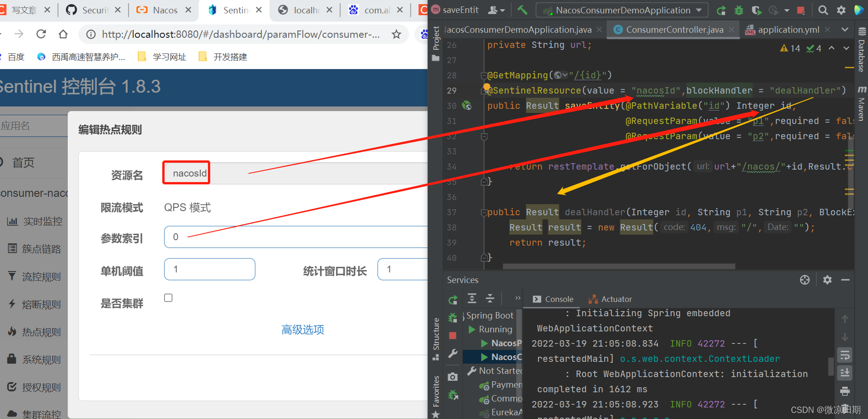868x419 pixels.
Task: Open the Database tool window
Action: (x=862, y=50)
